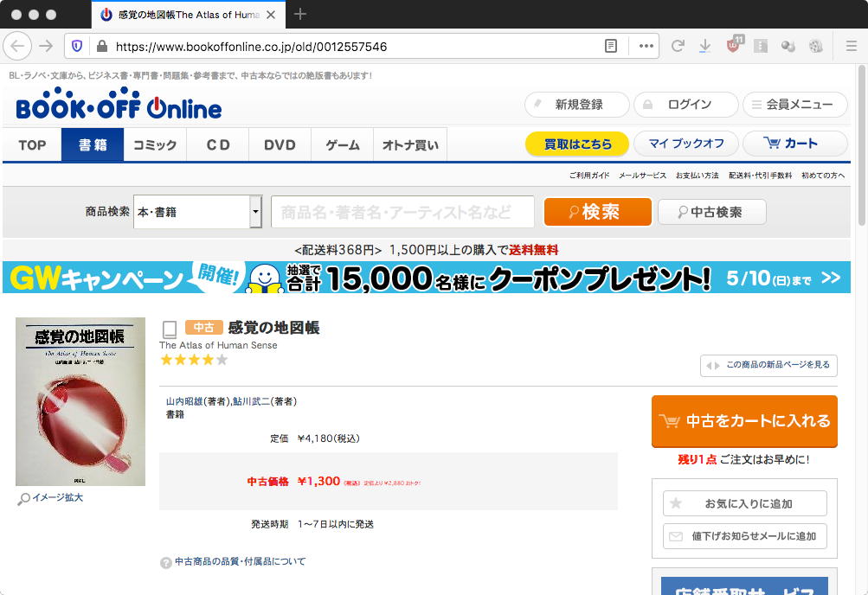Click the uBlock Origin extension icon
868x595 pixels.
pyautogui.click(x=734, y=45)
